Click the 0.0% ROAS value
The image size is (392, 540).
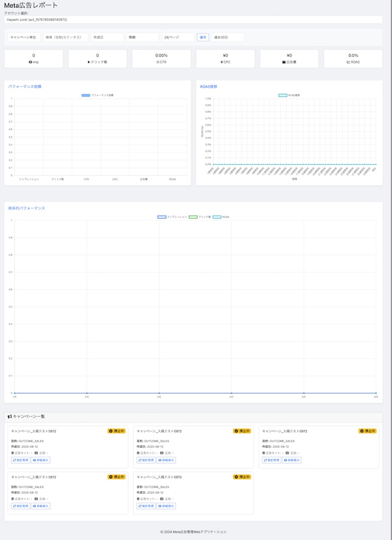point(353,55)
